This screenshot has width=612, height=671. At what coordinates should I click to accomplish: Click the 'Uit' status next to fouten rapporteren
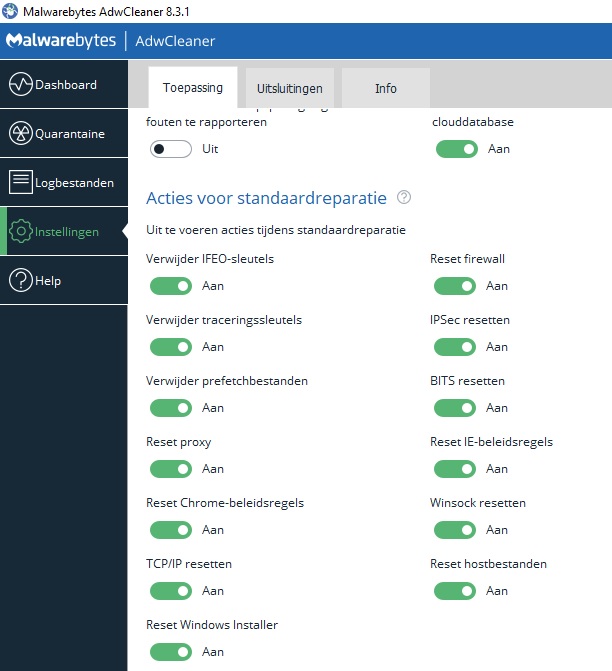pos(210,149)
